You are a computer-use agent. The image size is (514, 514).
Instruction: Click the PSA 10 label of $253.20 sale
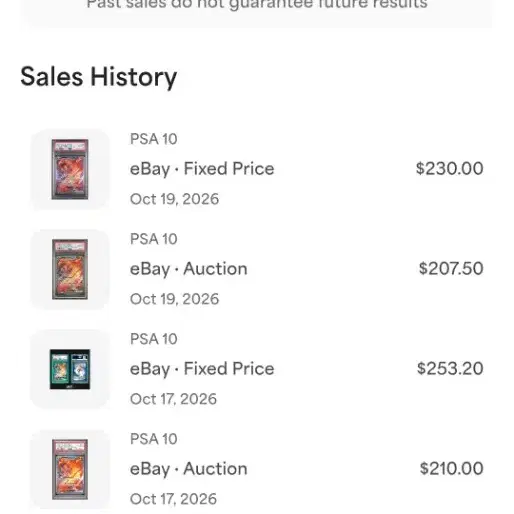pos(154,339)
